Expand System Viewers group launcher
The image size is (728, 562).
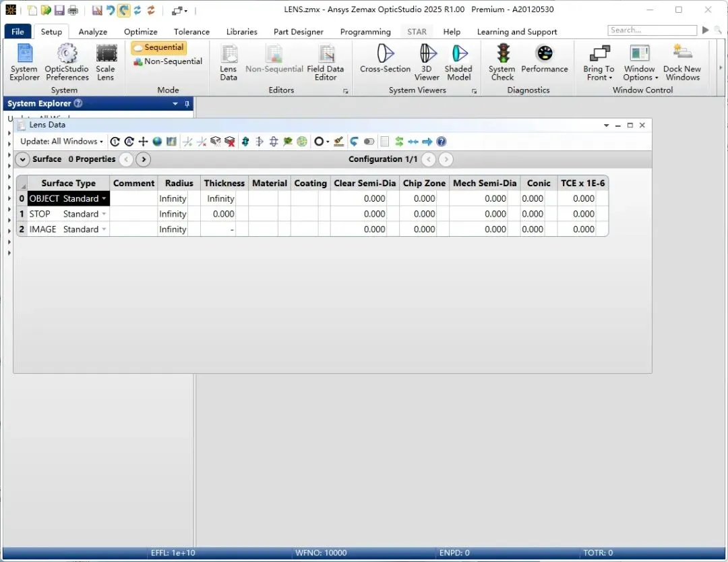pyautogui.click(x=474, y=91)
